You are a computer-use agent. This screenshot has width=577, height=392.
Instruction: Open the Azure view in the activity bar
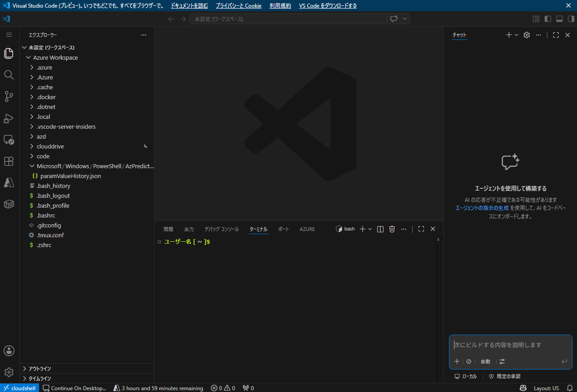[9, 183]
